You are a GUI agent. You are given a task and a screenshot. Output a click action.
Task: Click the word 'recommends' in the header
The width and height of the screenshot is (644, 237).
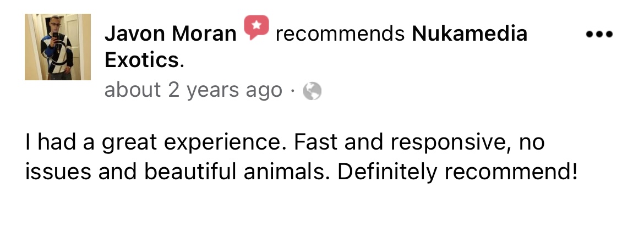point(340,35)
